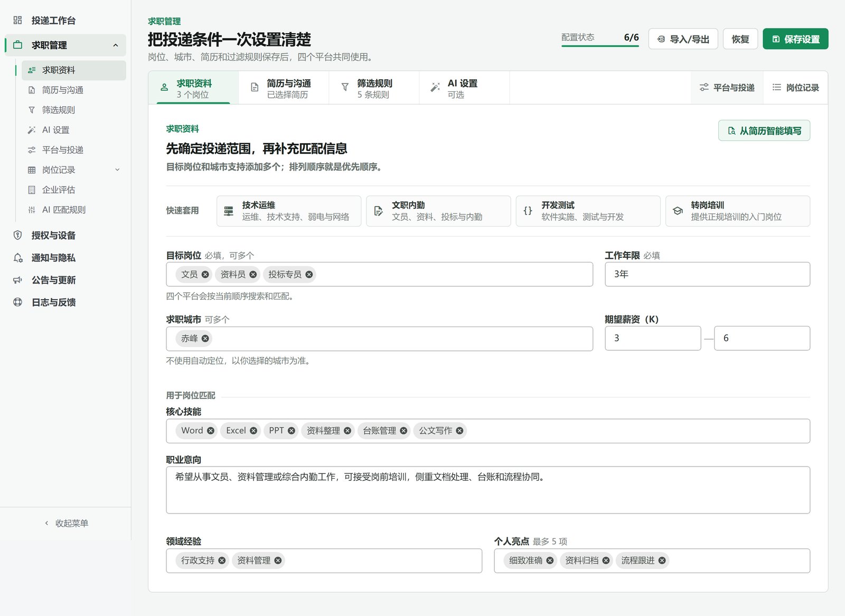Remove the 台账管理 skill tag
The width and height of the screenshot is (845, 616).
pyautogui.click(x=403, y=431)
